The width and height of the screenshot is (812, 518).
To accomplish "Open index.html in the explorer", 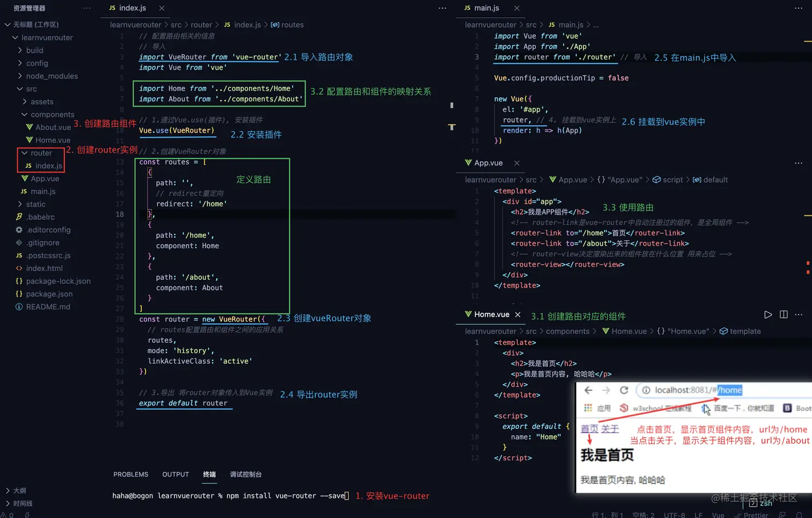I will click(39, 268).
